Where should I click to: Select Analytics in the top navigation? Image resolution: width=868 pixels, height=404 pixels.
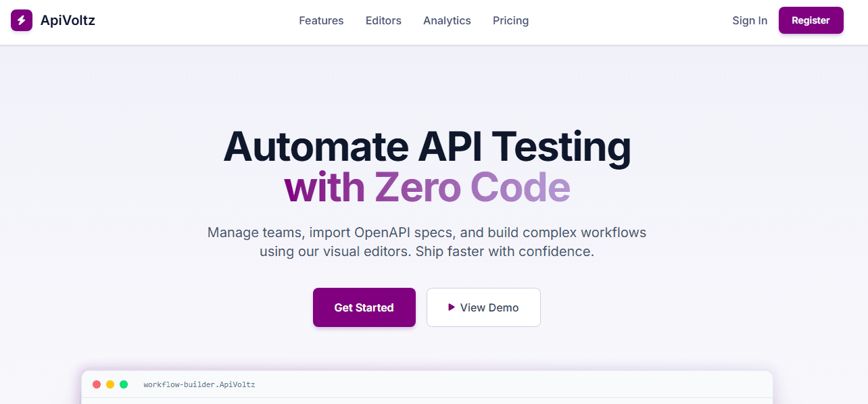(447, 20)
